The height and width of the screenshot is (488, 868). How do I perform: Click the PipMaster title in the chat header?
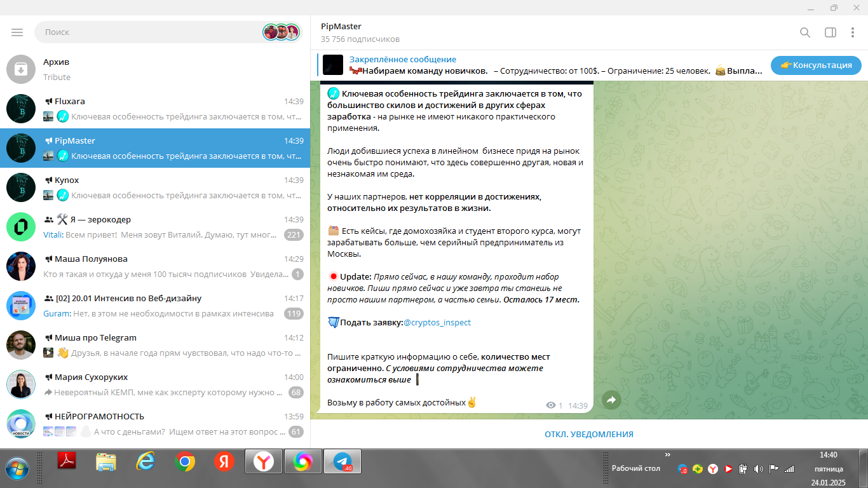pyautogui.click(x=341, y=27)
